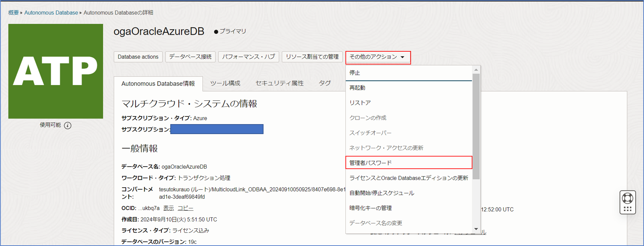Image resolution: width=644 pixels, height=246 pixels.
Task: Click the ogaOracleAzureDB page title
Action: pos(159,31)
